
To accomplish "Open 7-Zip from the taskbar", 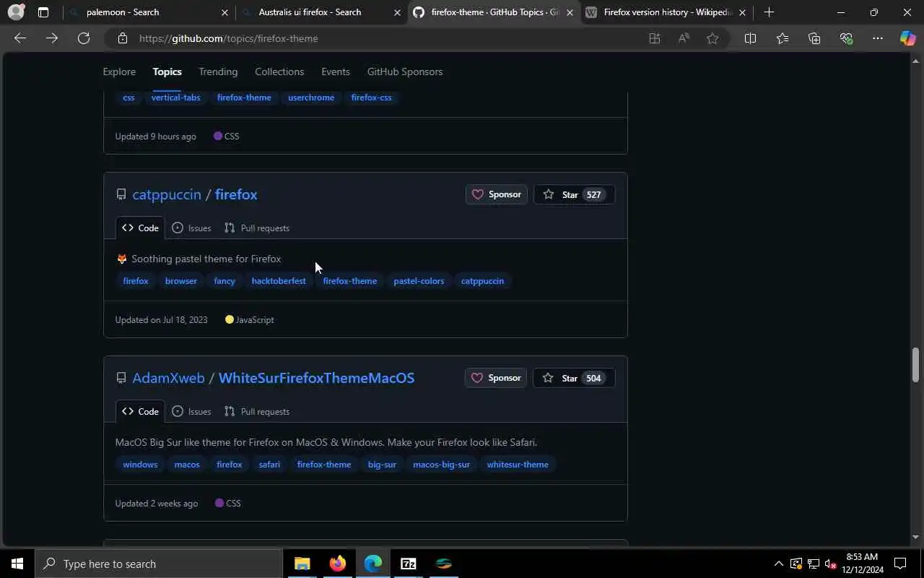I will [408, 564].
